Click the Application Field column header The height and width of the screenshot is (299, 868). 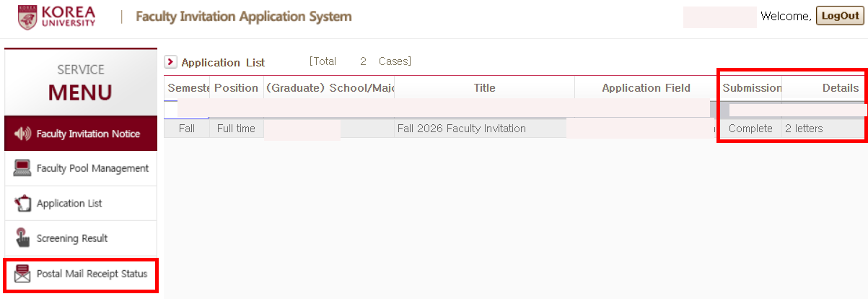(x=646, y=88)
